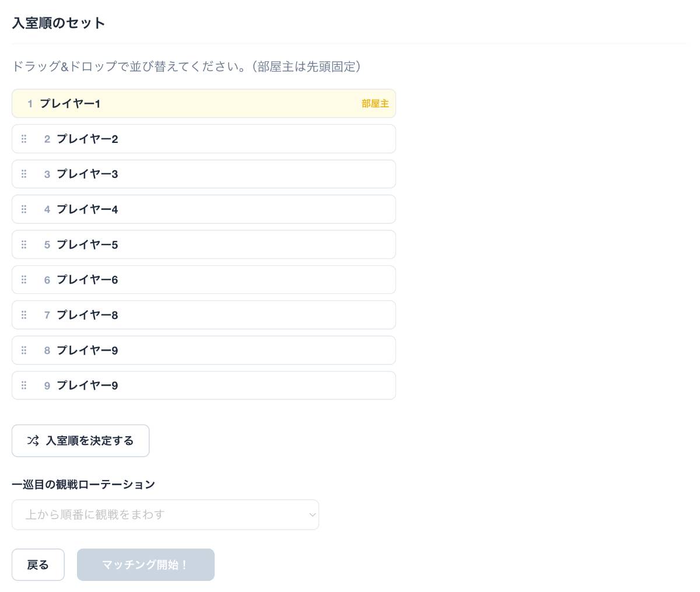Click the 戻る button

tap(38, 565)
